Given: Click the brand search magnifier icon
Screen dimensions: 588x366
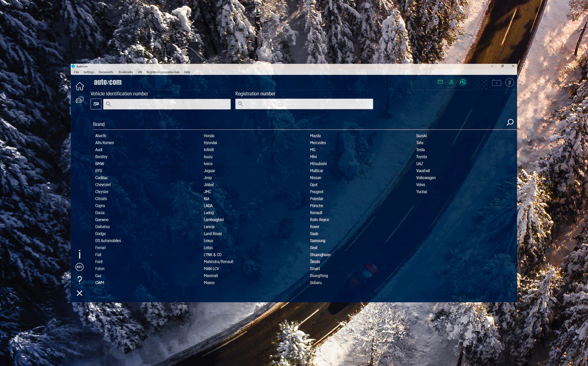Looking at the screenshot, I should (x=510, y=122).
